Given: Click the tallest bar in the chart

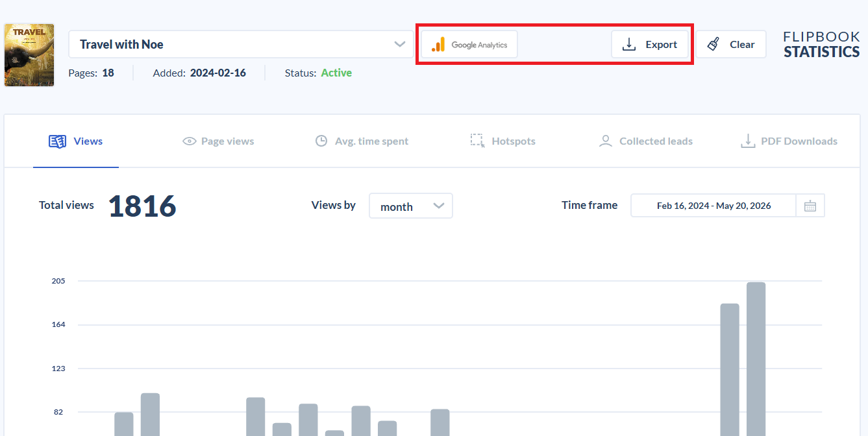Looking at the screenshot, I should click(756, 359).
